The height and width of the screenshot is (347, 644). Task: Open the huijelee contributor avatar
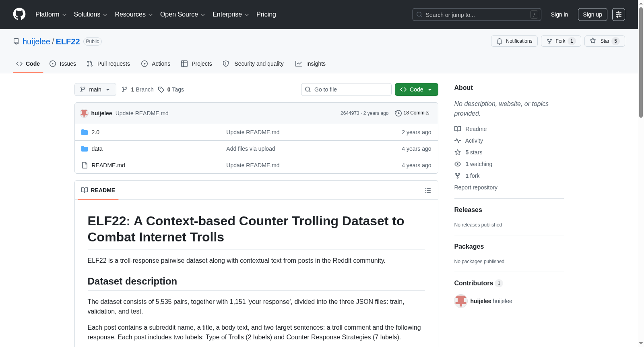(461, 301)
